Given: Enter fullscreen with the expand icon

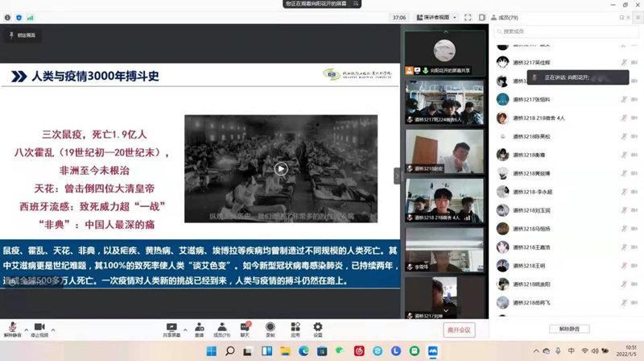Looking at the screenshot, I should tap(468, 18).
